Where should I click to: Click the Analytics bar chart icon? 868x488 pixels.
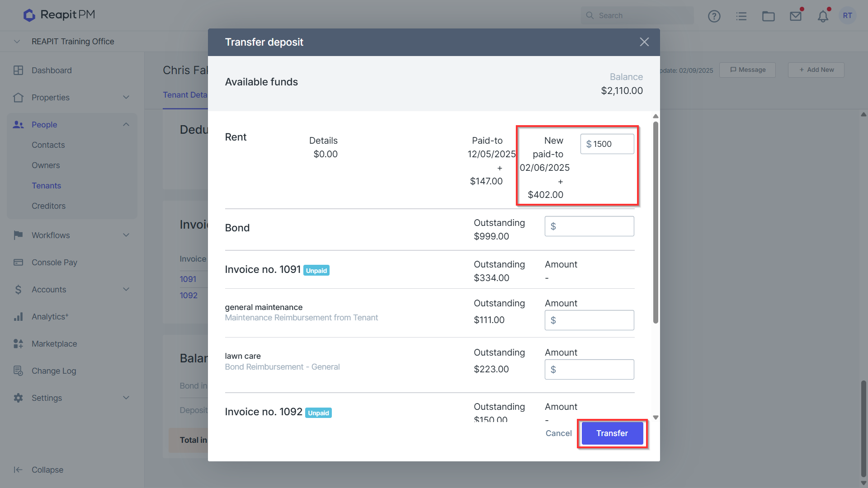[x=18, y=317]
